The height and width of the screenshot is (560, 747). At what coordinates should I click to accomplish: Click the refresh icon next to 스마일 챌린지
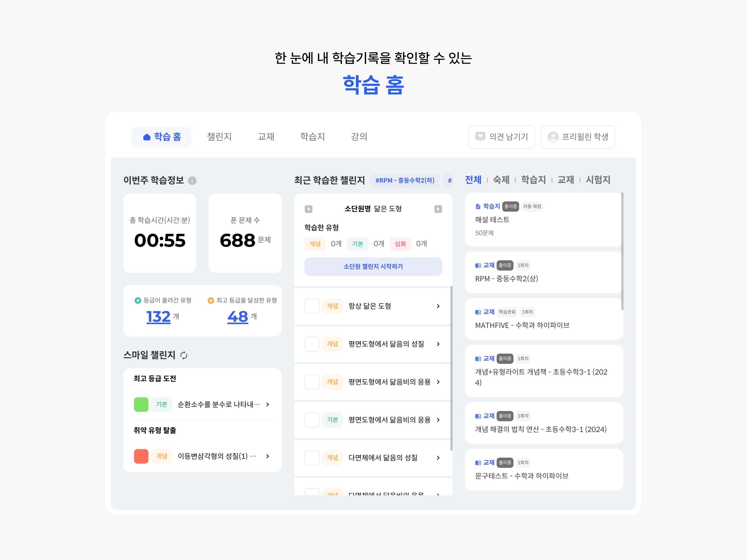184,355
